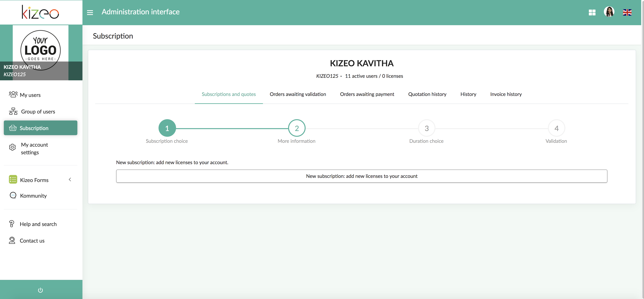Switch to Orders awaiting validation tab

pos(298,94)
